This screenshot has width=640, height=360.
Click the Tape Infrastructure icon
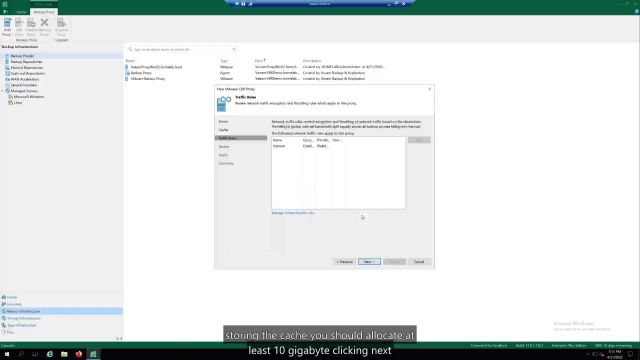pyautogui.click(x=4, y=325)
